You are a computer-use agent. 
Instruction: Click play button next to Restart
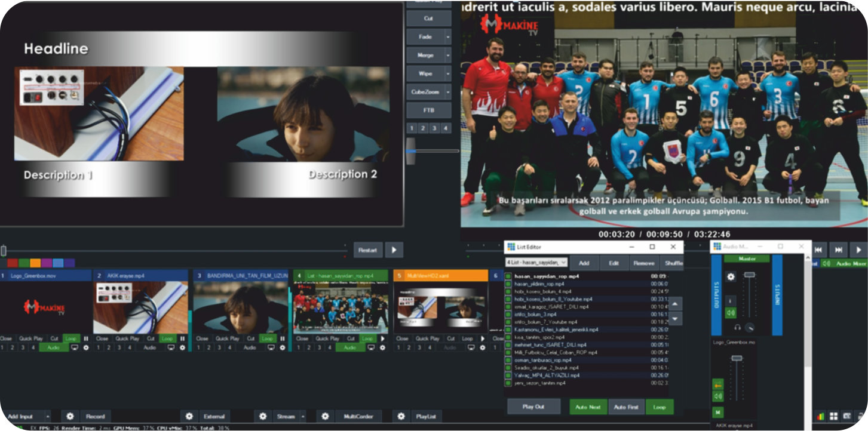click(394, 250)
